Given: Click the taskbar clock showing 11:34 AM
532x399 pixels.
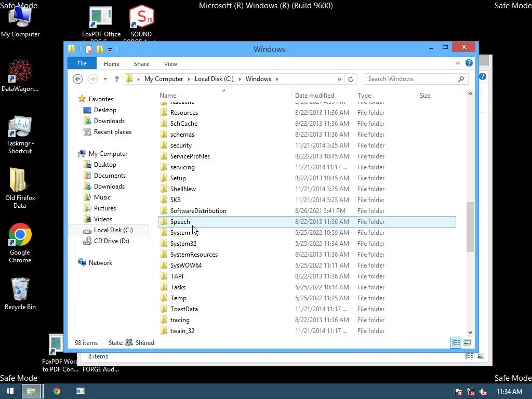Looking at the screenshot, I should [x=509, y=392].
